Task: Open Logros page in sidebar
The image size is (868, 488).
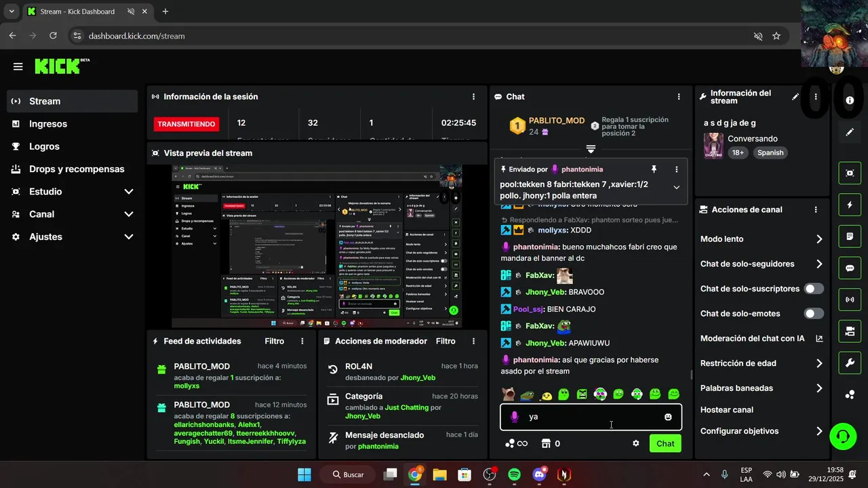Action: (x=73, y=146)
